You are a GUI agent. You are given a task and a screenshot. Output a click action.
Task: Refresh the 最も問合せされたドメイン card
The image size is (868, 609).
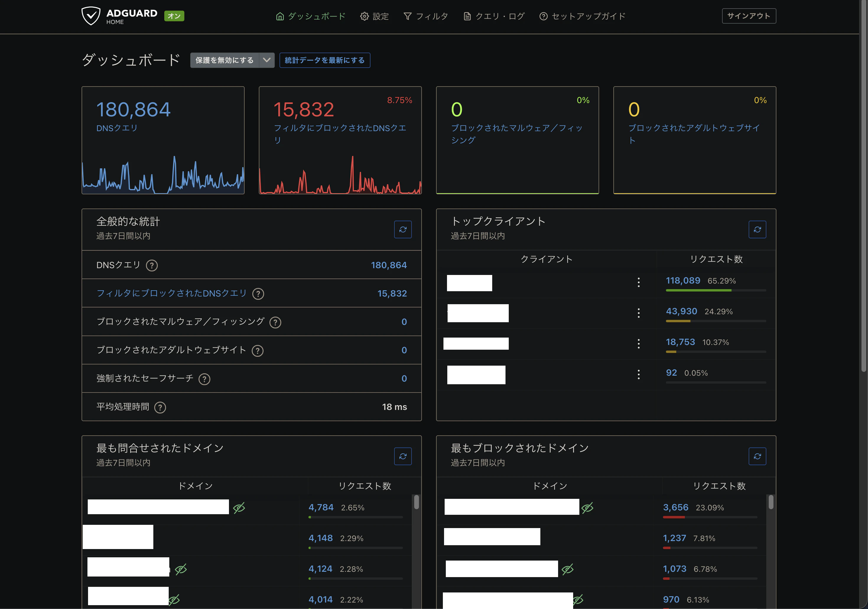click(403, 456)
